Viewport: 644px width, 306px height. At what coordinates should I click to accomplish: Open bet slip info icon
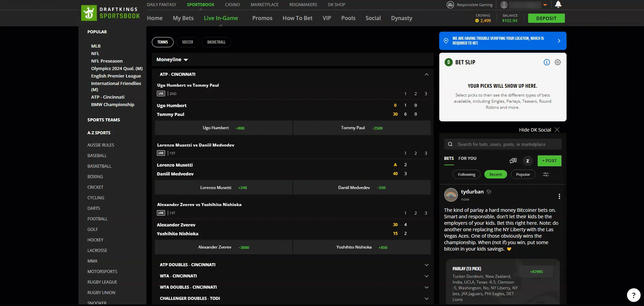547,62
